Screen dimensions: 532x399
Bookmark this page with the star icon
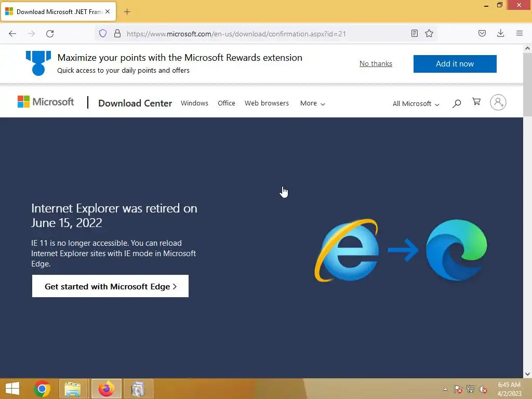pos(429,33)
